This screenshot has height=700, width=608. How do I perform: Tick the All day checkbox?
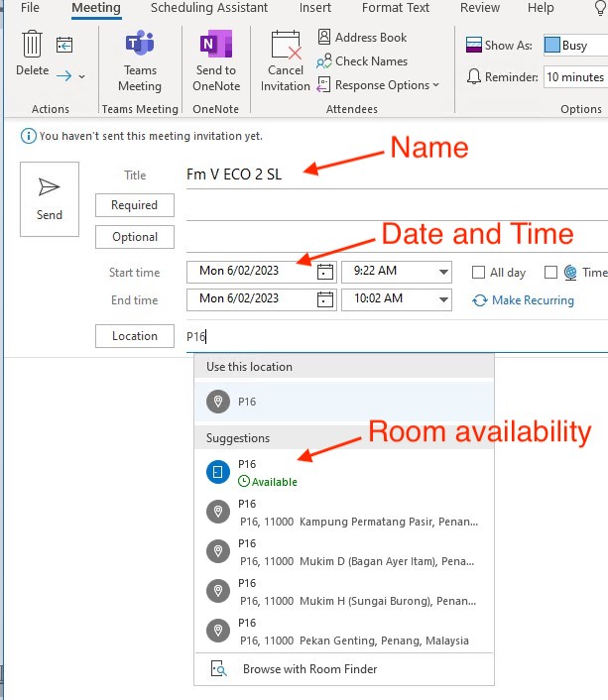pos(478,272)
